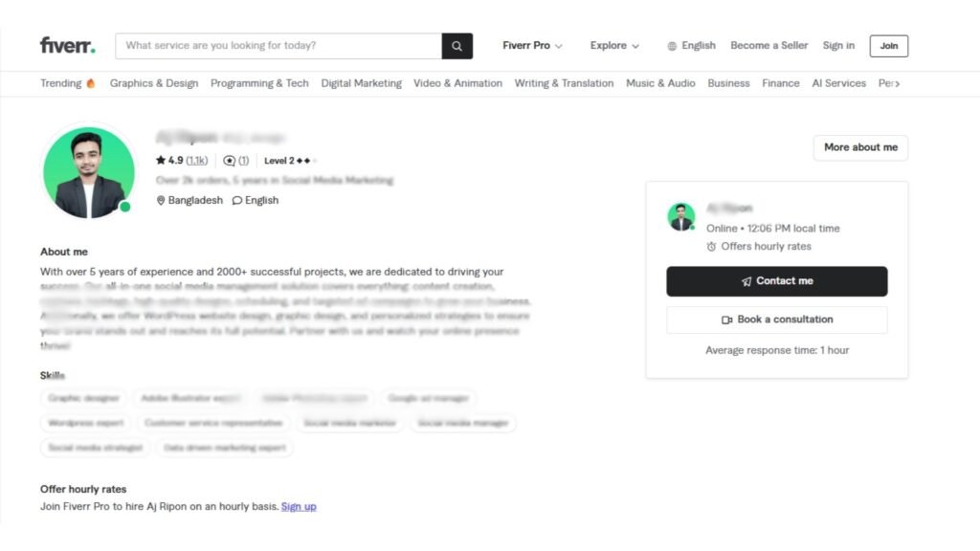The height and width of the screenshot is (551, 980).
Task: Open the 1.1k reviews link
Action: click(197, 161)
